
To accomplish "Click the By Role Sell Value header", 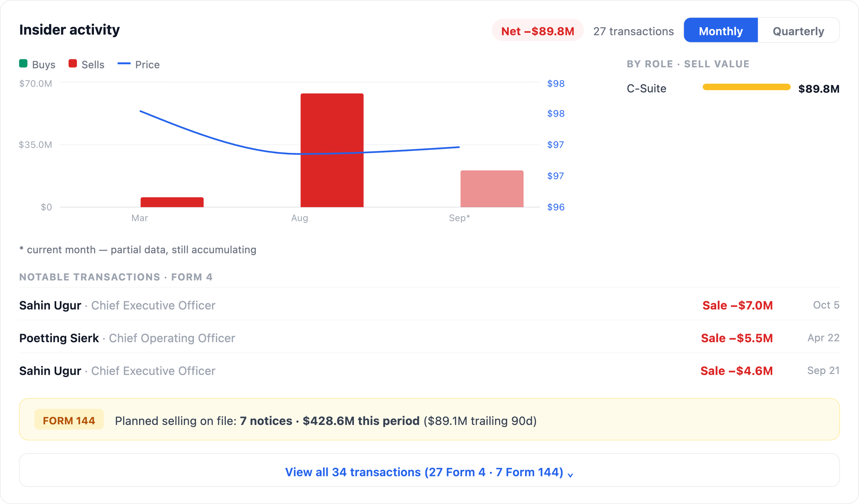I will [688, 64].
